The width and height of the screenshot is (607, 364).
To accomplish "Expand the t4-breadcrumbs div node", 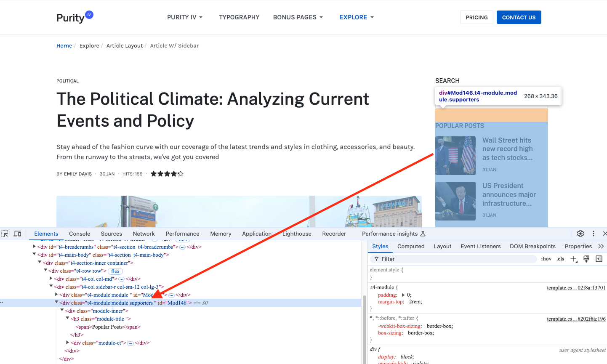I will tap(35, 247).
